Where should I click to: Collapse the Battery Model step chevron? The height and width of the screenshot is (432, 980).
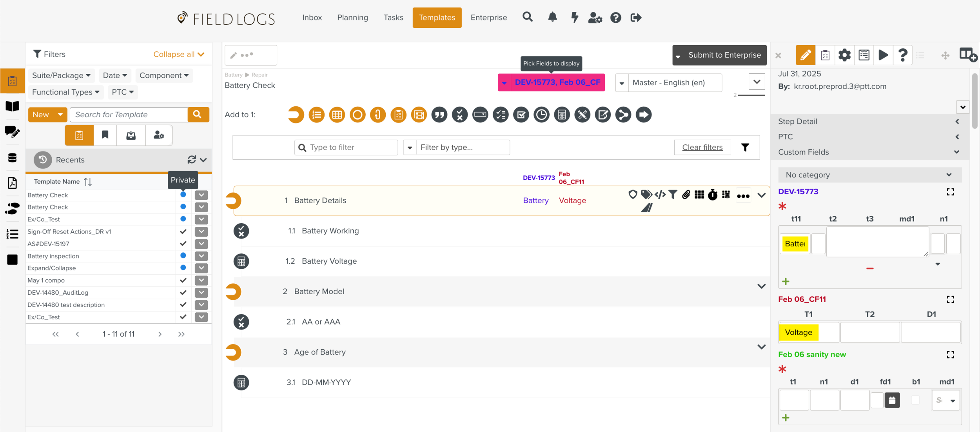(761, 286)
